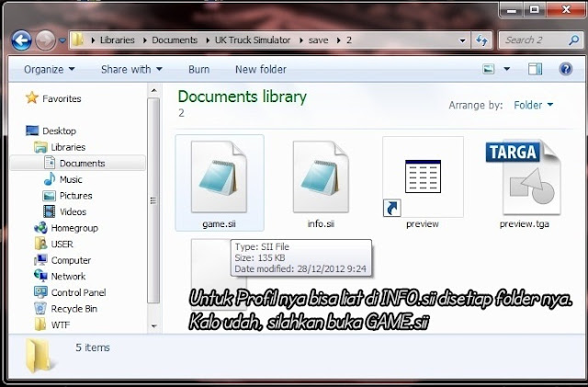Select Desktop in navigation pane
The height and width of the screenshot is (387, 588).
click(59, 131)
